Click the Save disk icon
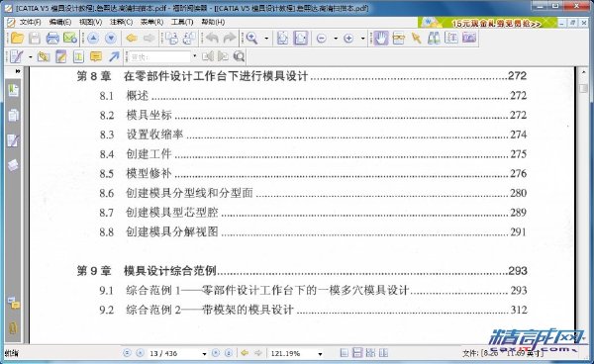Viewport: 594px width, 364px height. 35,39
